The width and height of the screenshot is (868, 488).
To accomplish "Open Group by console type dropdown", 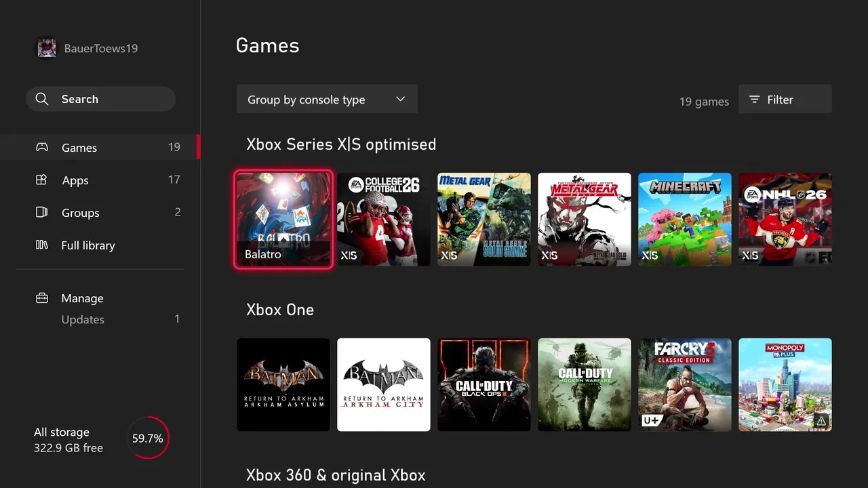I will point(327,99).
